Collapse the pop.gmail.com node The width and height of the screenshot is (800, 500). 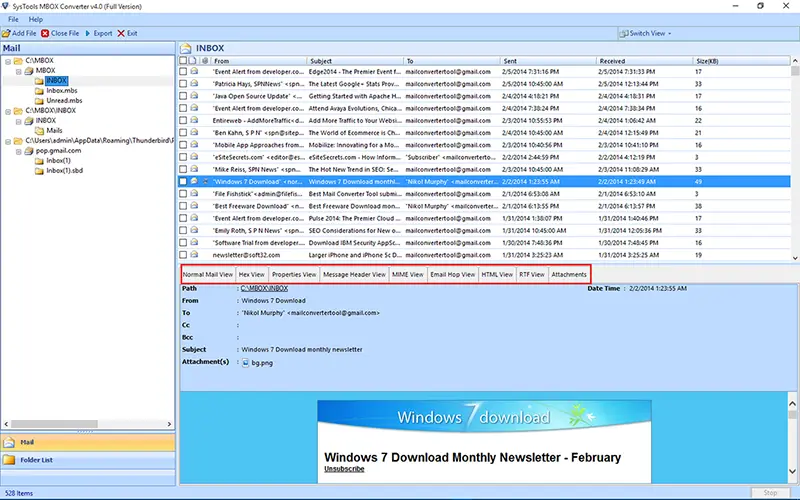[18, 152]
